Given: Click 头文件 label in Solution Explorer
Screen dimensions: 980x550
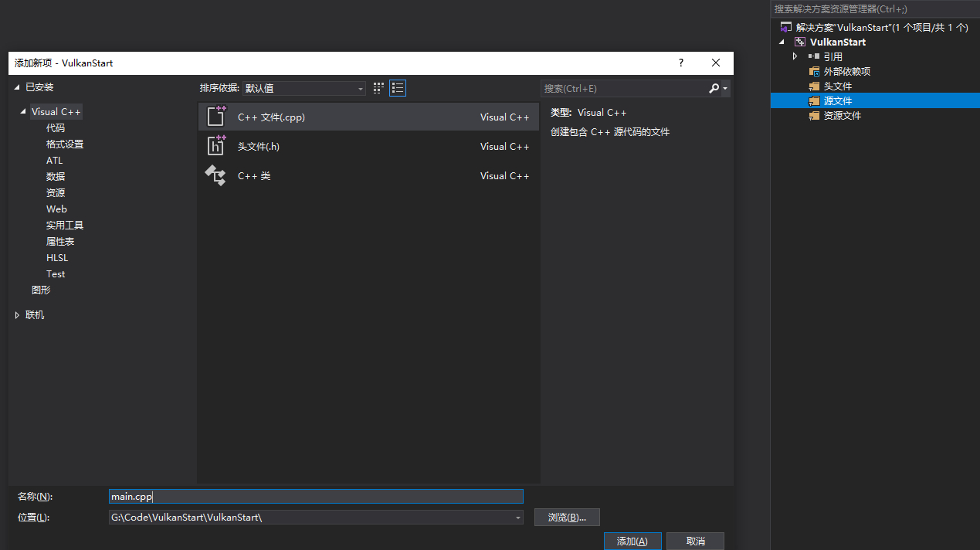Looking at the screenshot, I should point(838,87).
